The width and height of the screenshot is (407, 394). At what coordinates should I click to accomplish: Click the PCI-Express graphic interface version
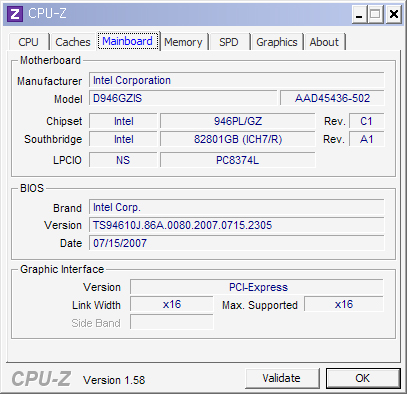tap(257, 287)
